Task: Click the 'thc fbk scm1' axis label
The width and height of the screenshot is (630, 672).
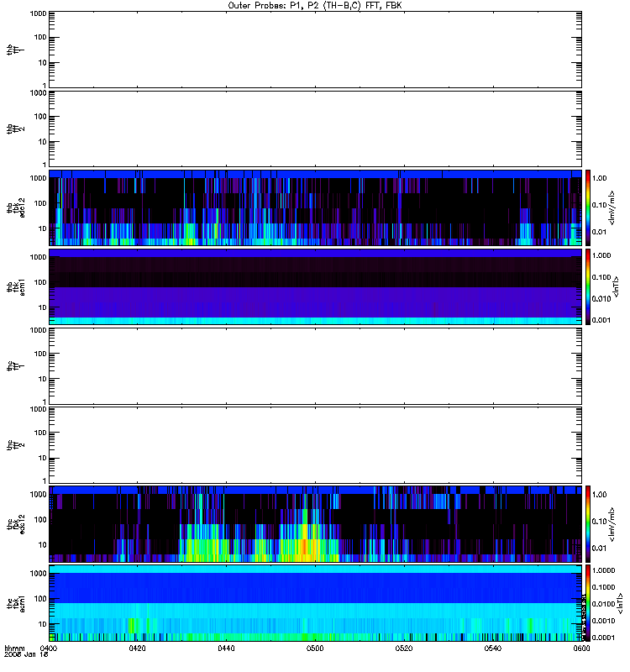Action: click(15, 603)
